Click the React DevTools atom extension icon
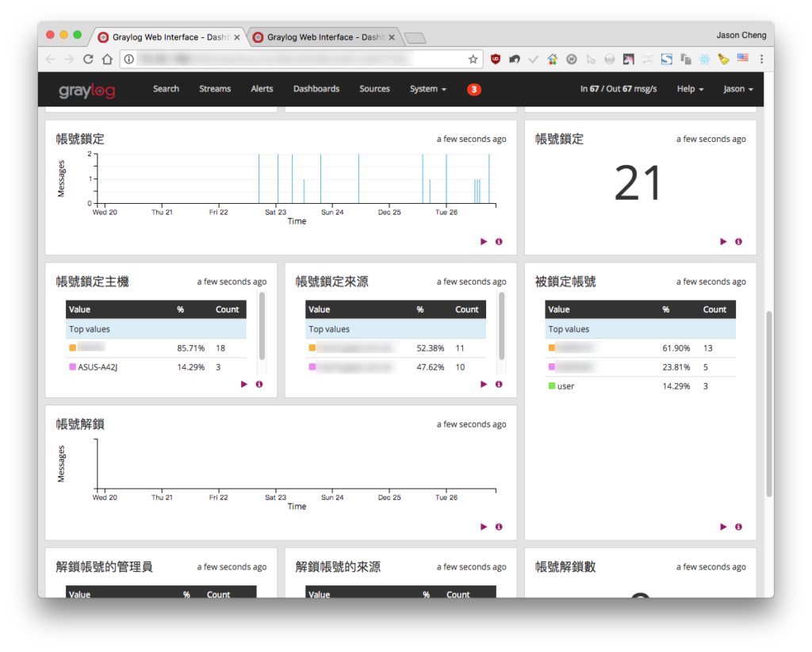 click(x=704, y=59)
